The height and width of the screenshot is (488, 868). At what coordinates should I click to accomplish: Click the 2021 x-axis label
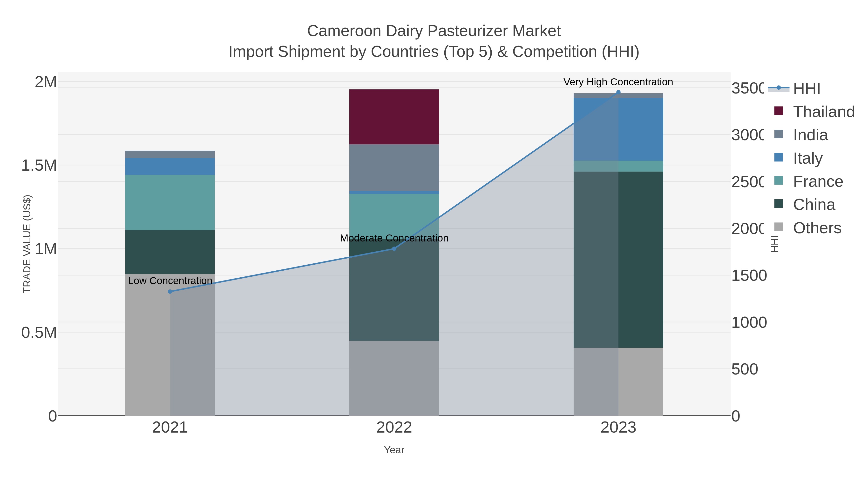click(x=170, y=428)
